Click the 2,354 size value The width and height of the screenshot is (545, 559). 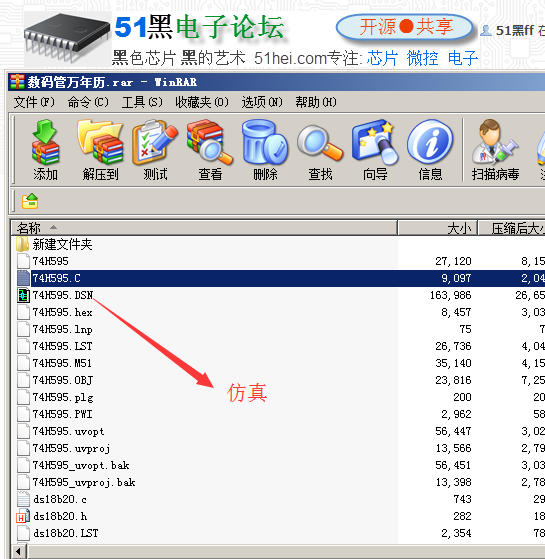pos(456,533)
